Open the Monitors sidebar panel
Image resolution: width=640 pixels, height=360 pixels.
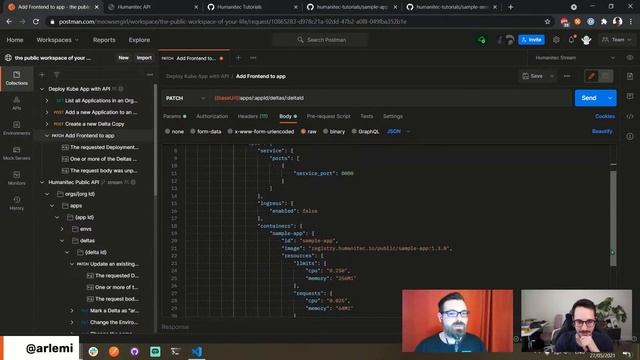(16, 178)
